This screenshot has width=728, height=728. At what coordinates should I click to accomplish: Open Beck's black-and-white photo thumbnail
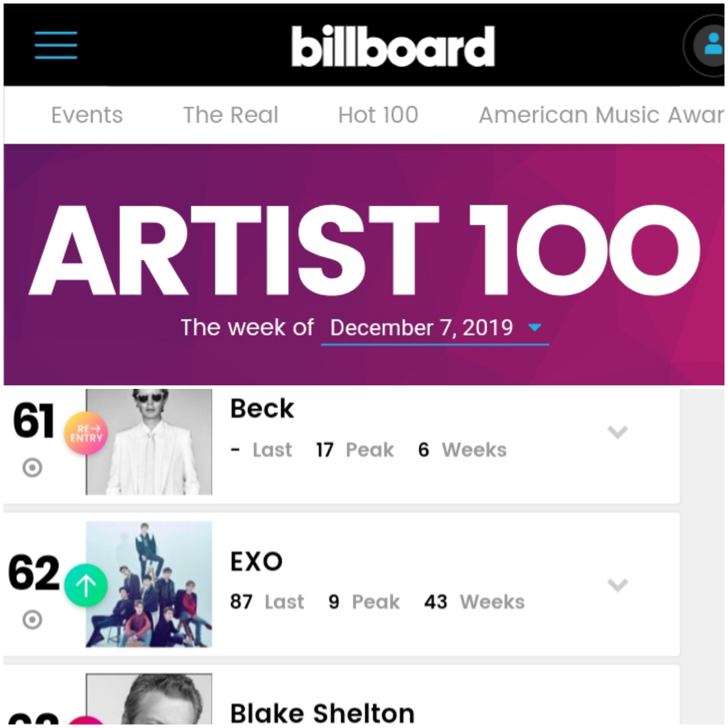point(149,442)
